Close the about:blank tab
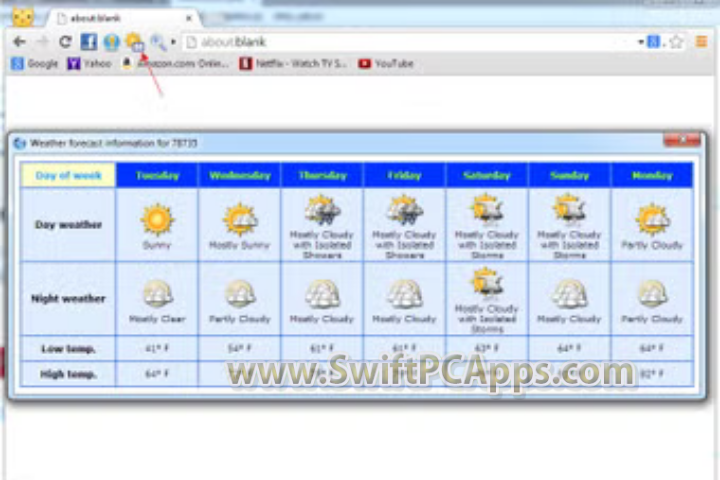The width and height of the screenshot is (720, 480). [189, 18]
